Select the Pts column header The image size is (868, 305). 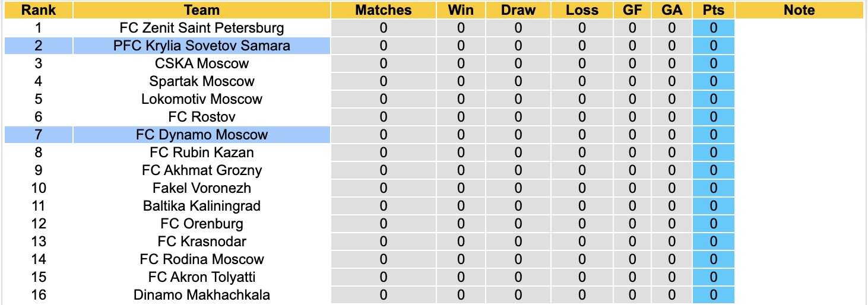(x=714, y=10)
